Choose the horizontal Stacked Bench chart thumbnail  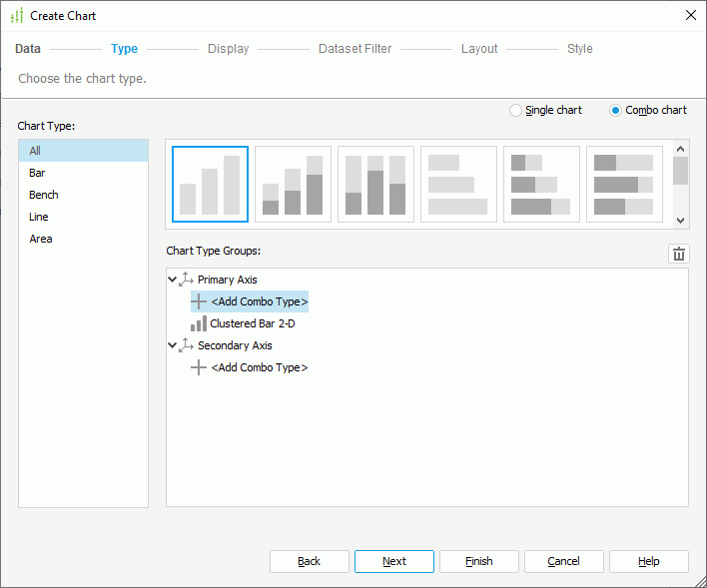[x=541, y=184]
